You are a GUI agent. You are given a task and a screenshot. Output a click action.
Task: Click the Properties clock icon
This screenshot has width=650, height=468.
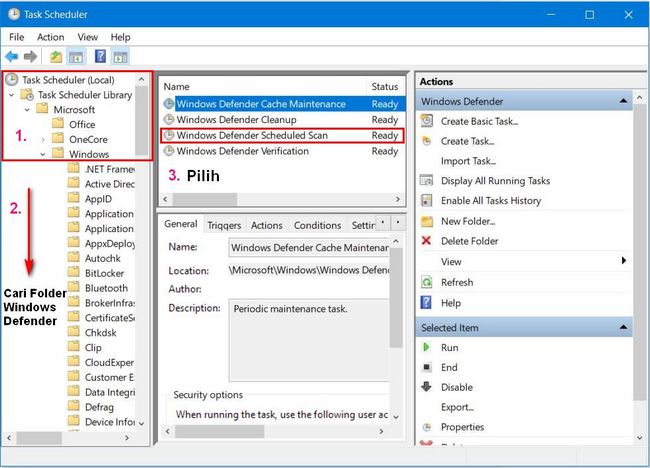[427, 427]
